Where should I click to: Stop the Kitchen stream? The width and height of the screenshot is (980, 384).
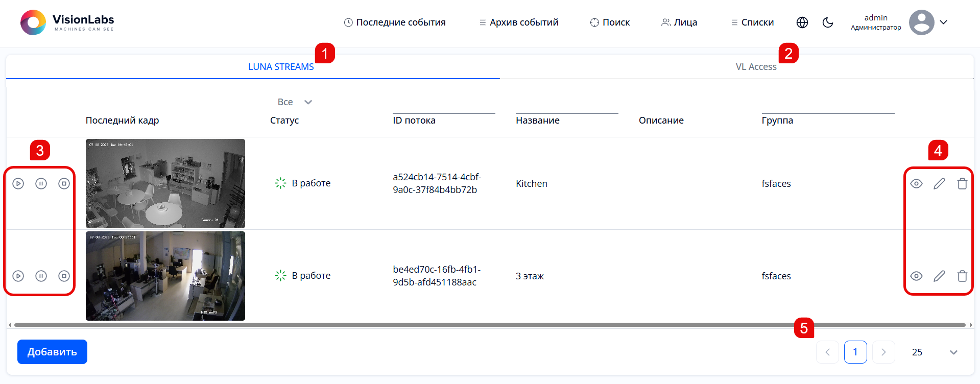click(x=64, y=184)
